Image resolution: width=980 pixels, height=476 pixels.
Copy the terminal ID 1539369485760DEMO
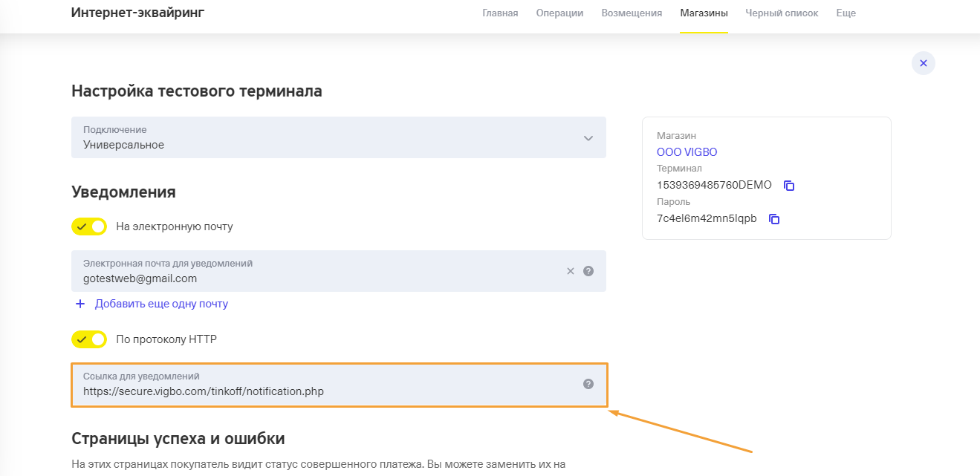[x=789, y=186]
